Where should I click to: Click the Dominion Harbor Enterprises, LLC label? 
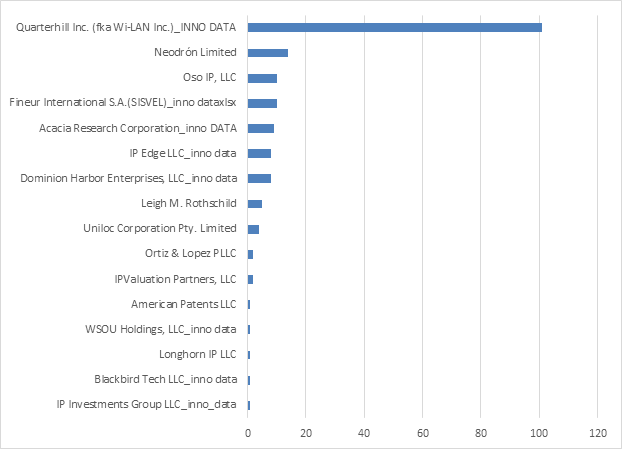point(129,178)
